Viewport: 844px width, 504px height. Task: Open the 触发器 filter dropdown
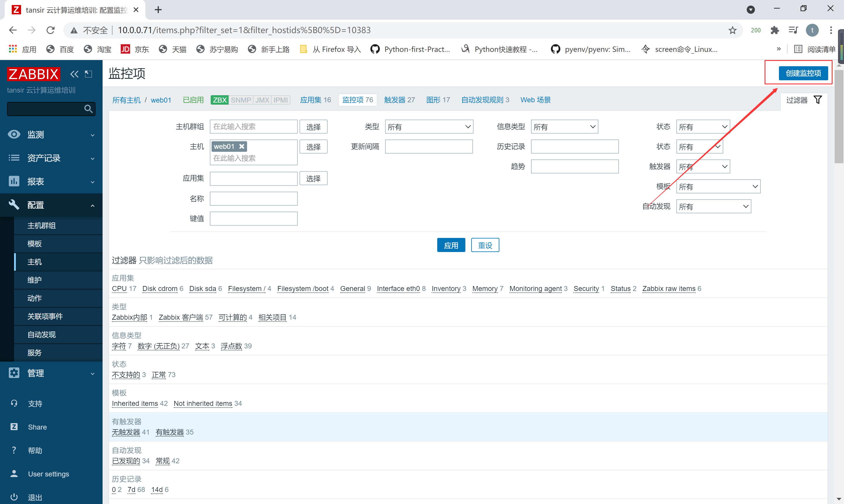tap(703, 166)
